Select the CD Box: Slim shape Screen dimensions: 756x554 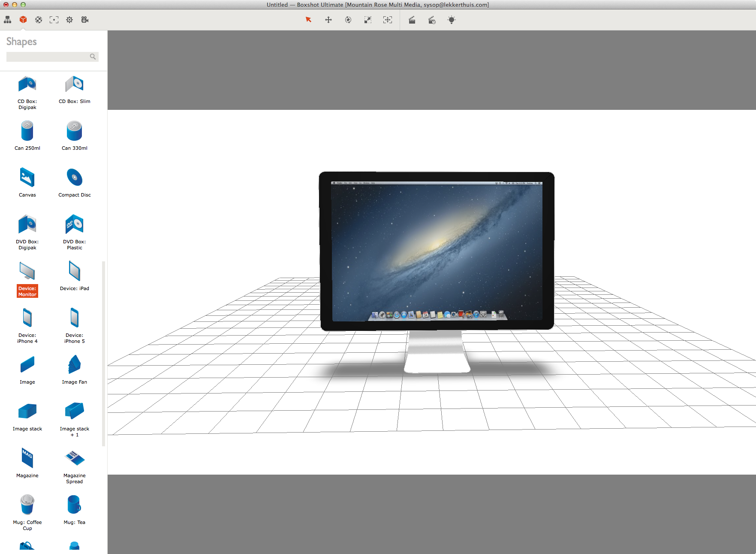click(x=75, y=90)
